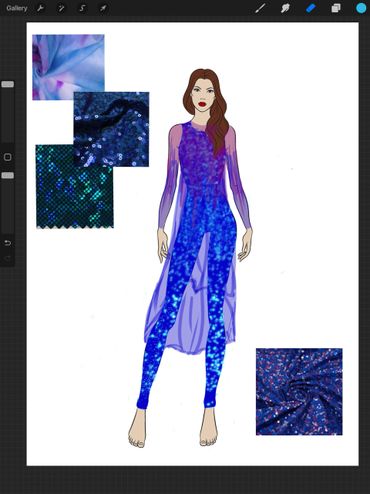
Task: Click the navy sequin fabric swatch image
Action: pos(111,129)
